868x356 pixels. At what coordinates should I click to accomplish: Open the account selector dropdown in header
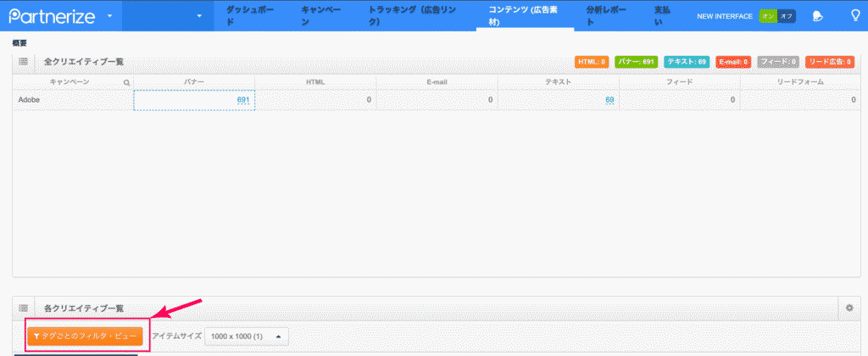click(198, 16)
